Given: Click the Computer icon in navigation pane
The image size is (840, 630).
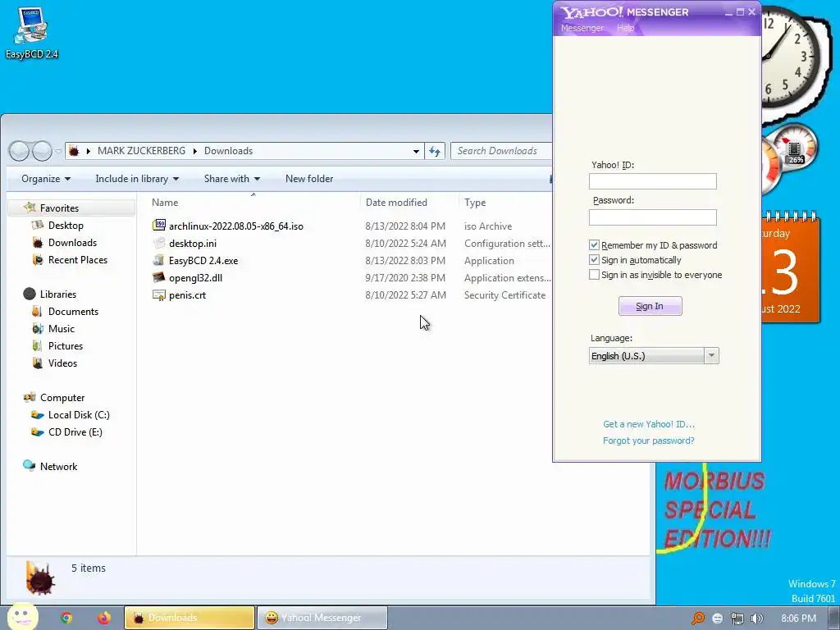Looking at the screenshot, I should [x=30, y=397].
